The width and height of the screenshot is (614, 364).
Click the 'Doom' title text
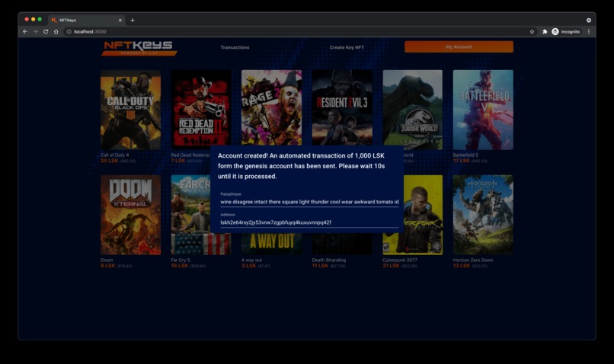pos(107,260)
